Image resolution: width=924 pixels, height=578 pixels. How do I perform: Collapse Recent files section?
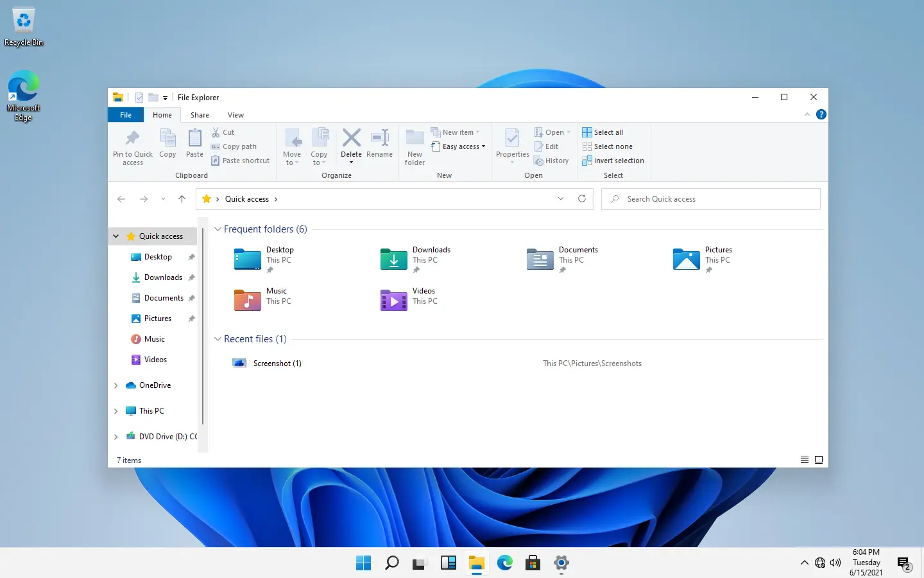click(218, 339)
